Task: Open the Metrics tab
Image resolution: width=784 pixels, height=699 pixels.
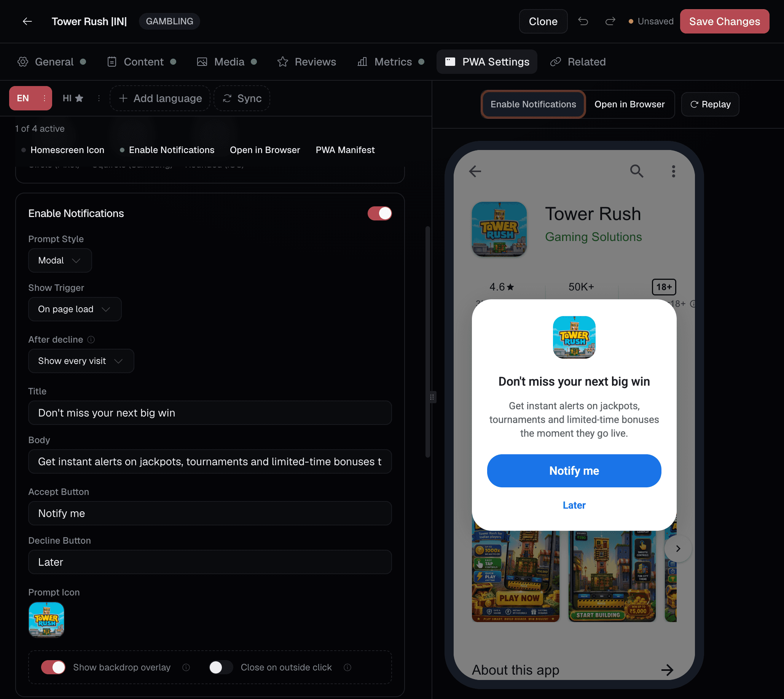Action: click(x=391, y=62)
